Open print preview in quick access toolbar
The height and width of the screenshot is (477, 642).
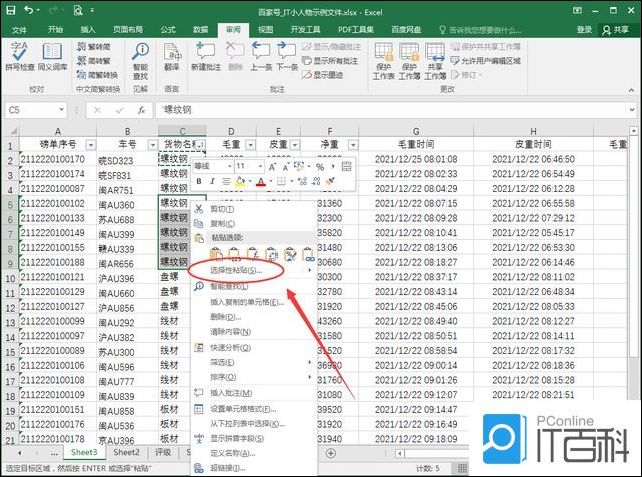pyautogui.click(x=78, y=10)
